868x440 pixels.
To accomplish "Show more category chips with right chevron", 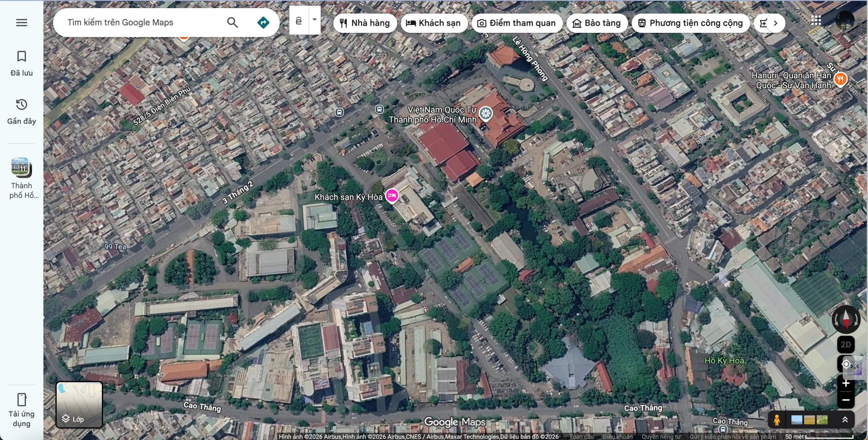I will point(775,23).
